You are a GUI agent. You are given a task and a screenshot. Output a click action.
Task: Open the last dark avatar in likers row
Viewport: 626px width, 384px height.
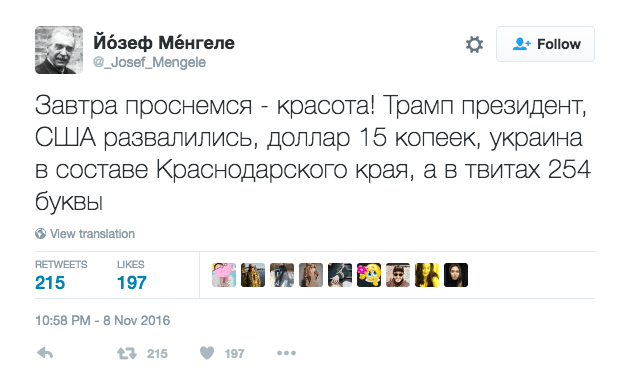point(456,275)
